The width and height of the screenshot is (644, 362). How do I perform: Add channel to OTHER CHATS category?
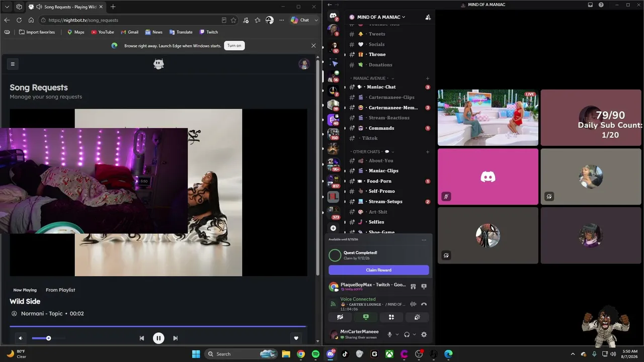428,152
